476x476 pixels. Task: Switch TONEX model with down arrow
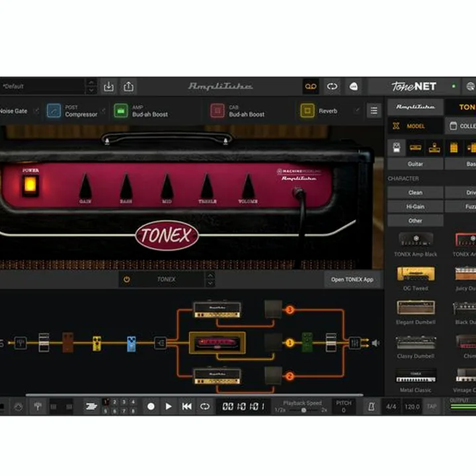(210, 283)
